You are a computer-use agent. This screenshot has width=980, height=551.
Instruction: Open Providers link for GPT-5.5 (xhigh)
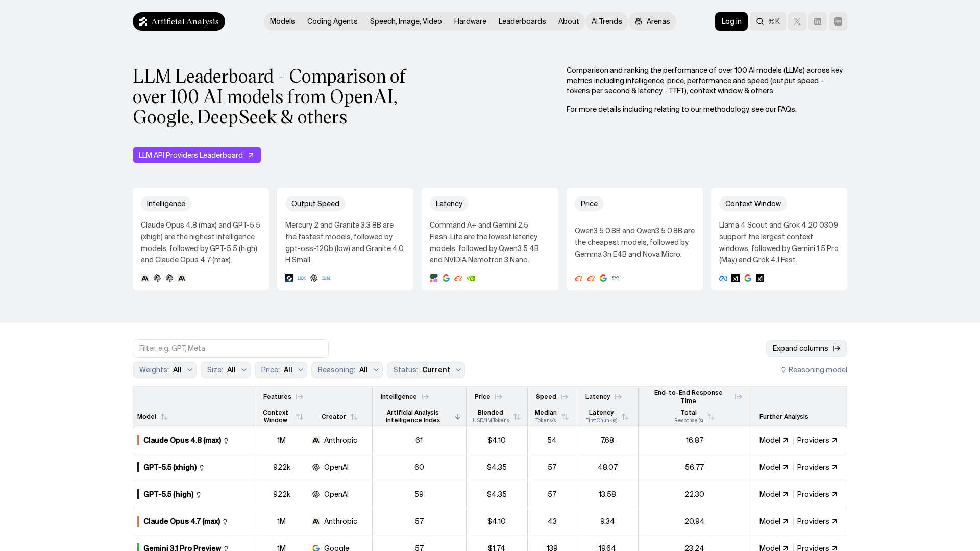tap(817, 467)
